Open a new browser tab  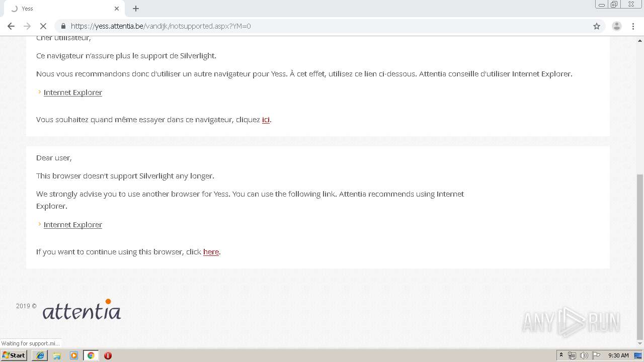point(136,9)
